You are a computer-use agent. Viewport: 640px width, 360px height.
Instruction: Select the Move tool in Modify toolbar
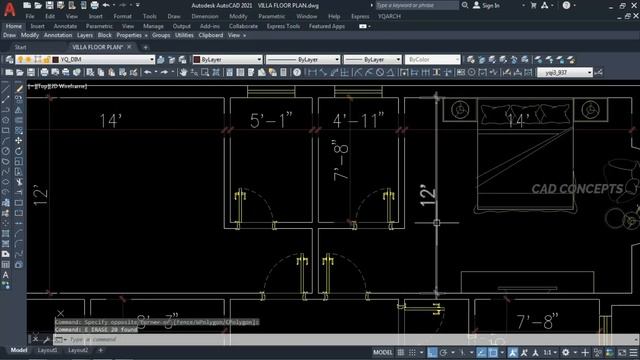(19, 141)
